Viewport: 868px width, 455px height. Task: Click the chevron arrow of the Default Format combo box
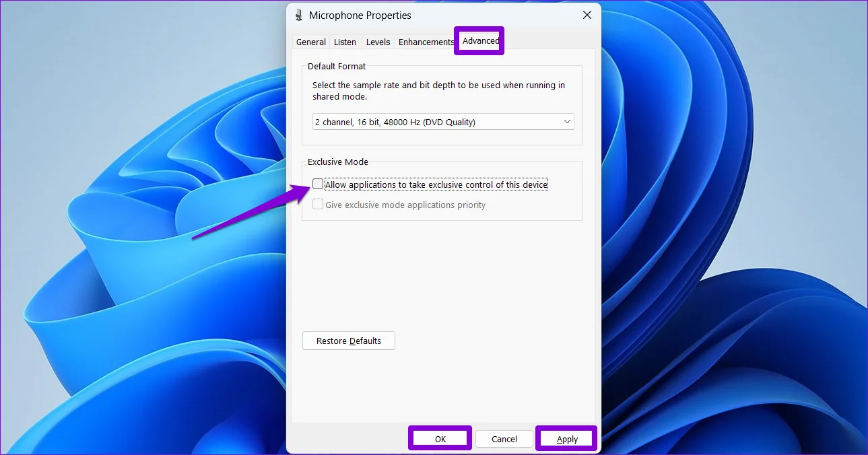[x=566, y=122]
